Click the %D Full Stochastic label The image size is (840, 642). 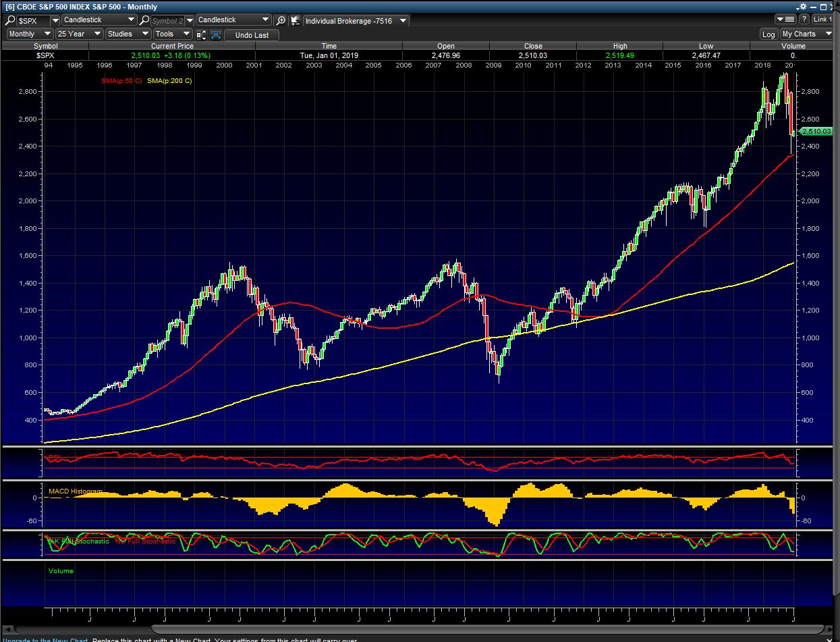pyautogui.click(x=145, y=541)
